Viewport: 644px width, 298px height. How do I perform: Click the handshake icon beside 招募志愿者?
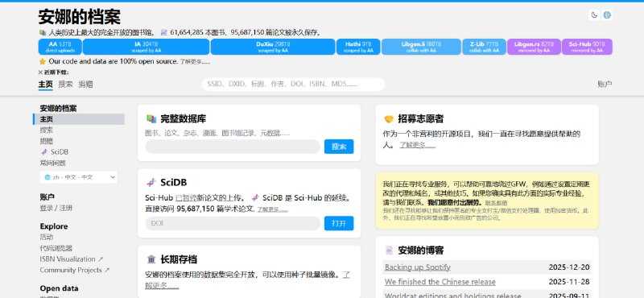pos(389,119)
